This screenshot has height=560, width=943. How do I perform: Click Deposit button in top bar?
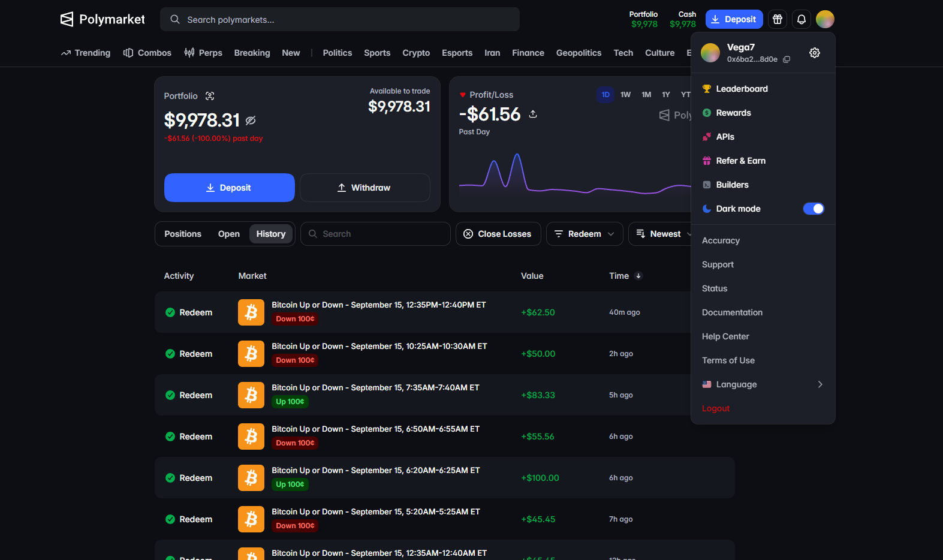pos(734,19)
